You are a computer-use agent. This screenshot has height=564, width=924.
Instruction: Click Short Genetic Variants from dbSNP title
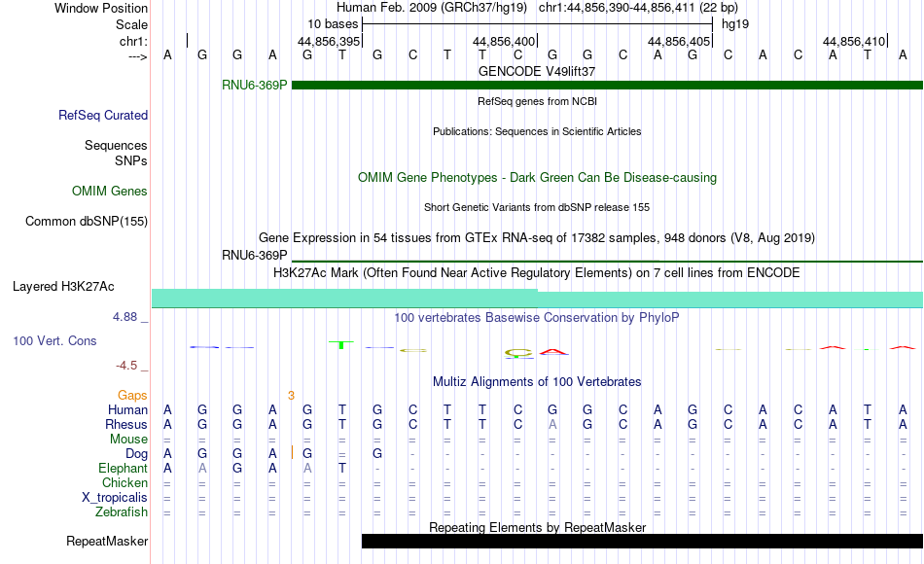coord(537,207)
